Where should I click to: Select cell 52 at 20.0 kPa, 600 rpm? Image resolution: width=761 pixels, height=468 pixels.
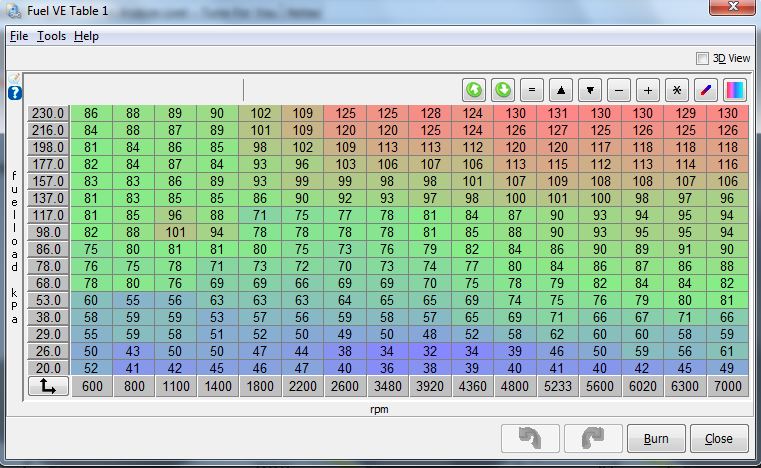click(91, 368)
